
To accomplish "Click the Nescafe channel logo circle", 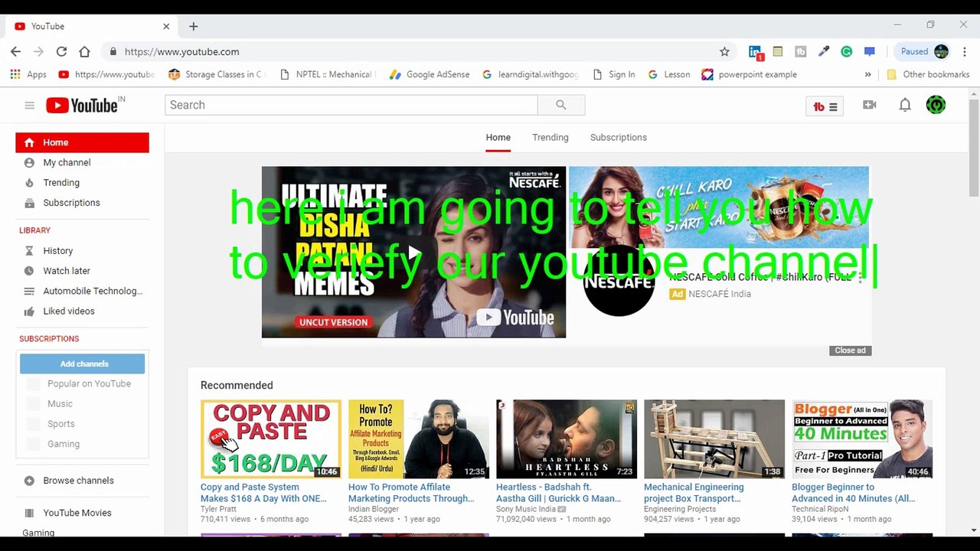I will [619, 280].
